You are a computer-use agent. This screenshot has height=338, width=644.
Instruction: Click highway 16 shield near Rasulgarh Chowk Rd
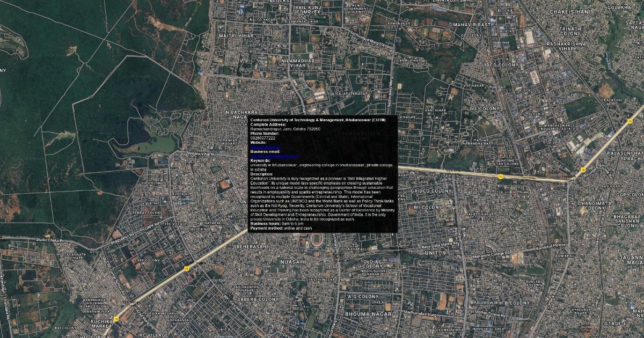click(x=583, y=170)
